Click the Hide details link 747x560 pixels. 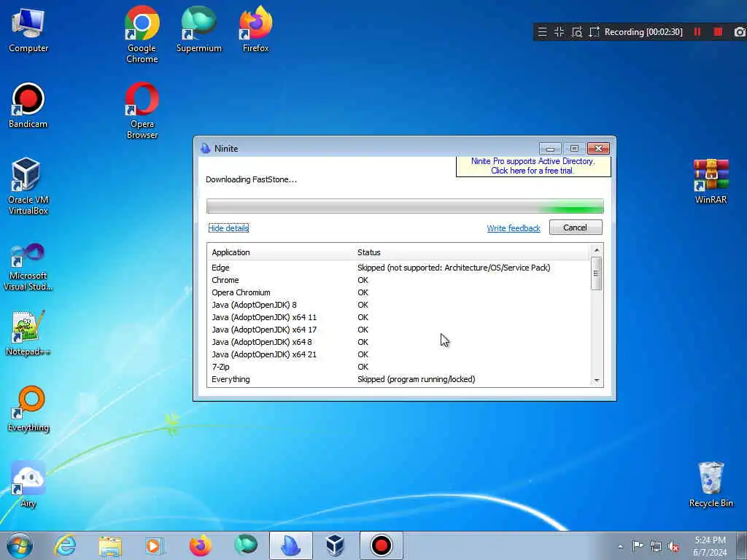pos(228,228)
